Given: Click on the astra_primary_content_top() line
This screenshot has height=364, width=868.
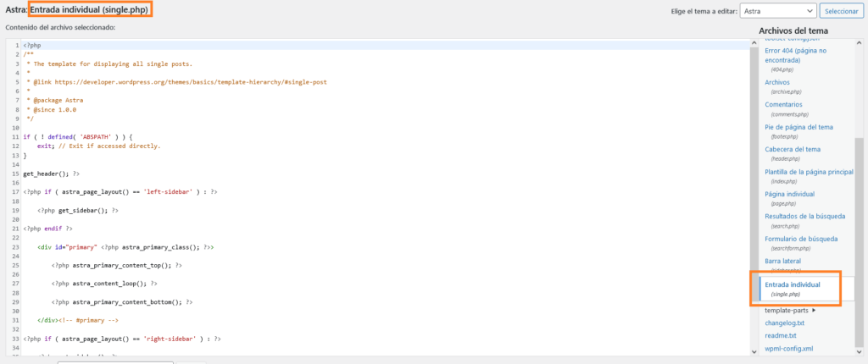Looking at the screenshot, I should click(117, 266).
